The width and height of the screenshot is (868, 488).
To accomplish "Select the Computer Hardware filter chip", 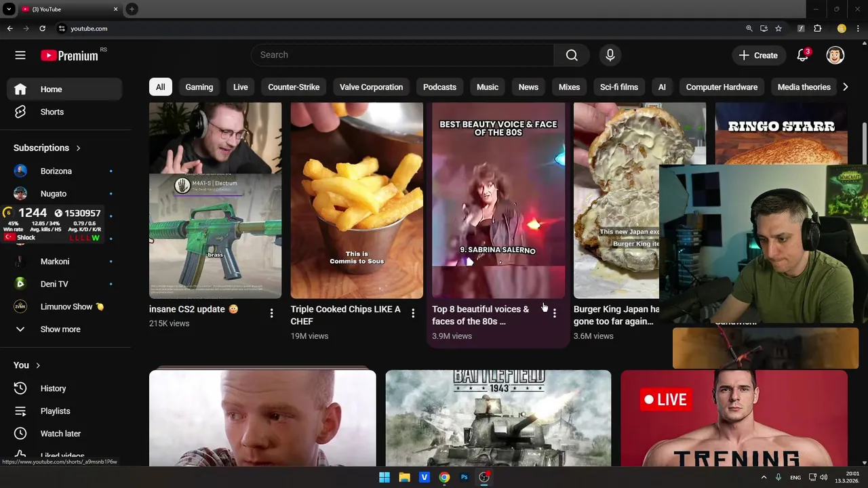I will [x=722, y=87].
